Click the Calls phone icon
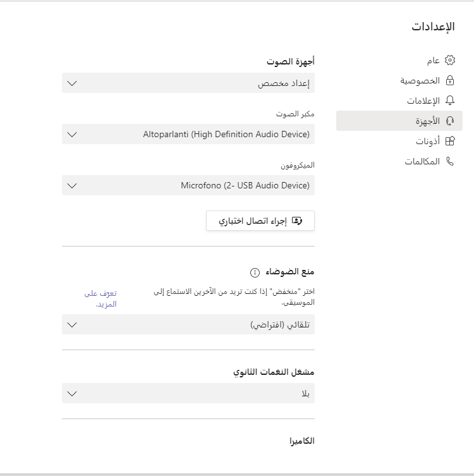 click(450, 162)
